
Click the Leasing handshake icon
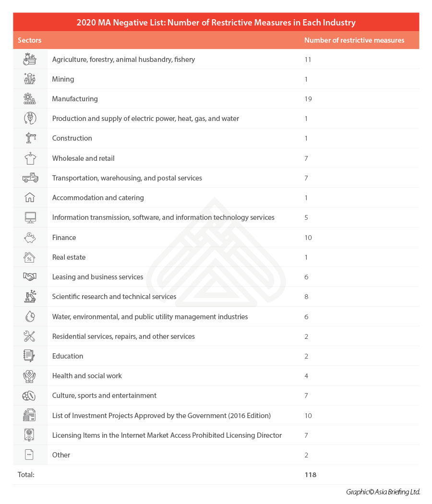pyautogui.click(x=30, y=277)
